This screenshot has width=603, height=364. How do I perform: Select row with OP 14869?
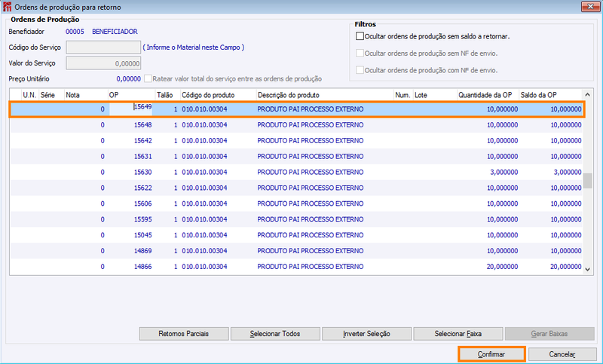coord(296,251)
